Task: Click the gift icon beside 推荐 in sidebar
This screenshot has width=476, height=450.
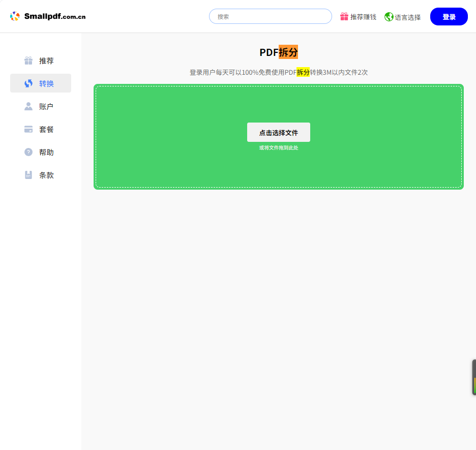Action: 28,61
